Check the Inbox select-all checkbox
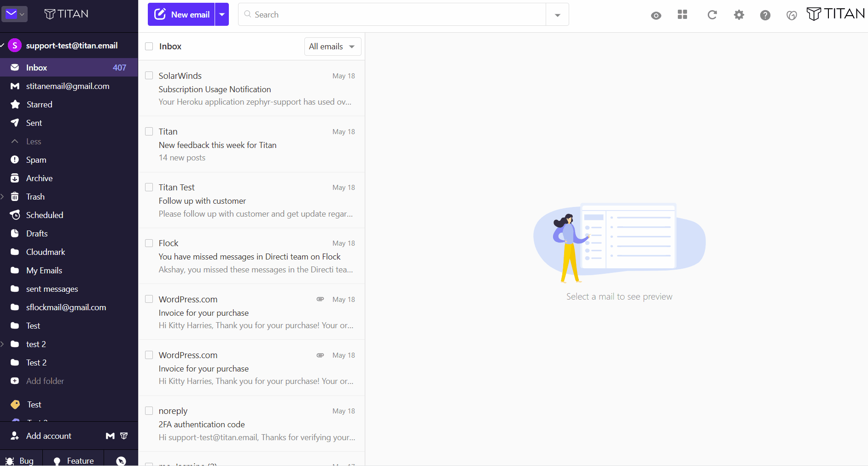 pyautogui.click(x=149, y=46)
